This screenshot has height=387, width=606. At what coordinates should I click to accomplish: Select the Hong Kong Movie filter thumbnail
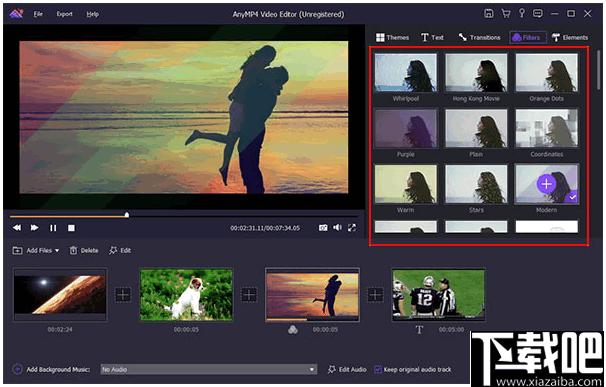click(x=476, y=72)
